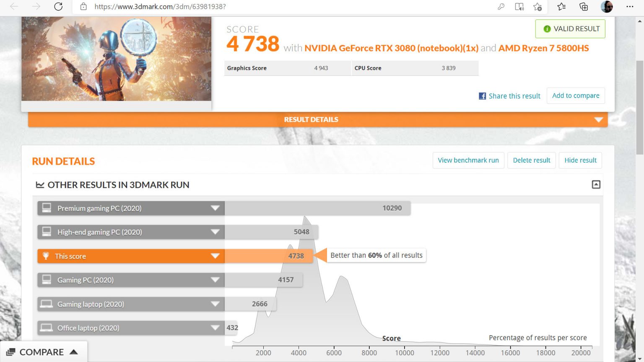Click 4157 score bar value
Screen dimensions: 644x362
(x=286, y=280)
